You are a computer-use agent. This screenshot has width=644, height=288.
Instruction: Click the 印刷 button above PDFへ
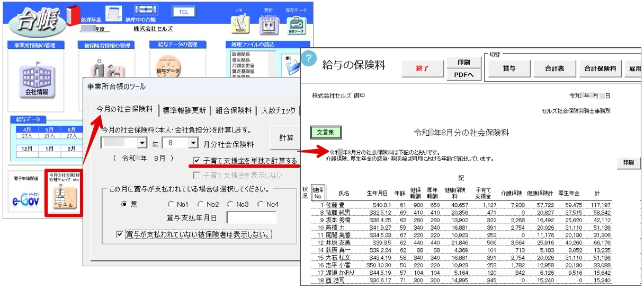pyautogui.click(x=464, y=62)
